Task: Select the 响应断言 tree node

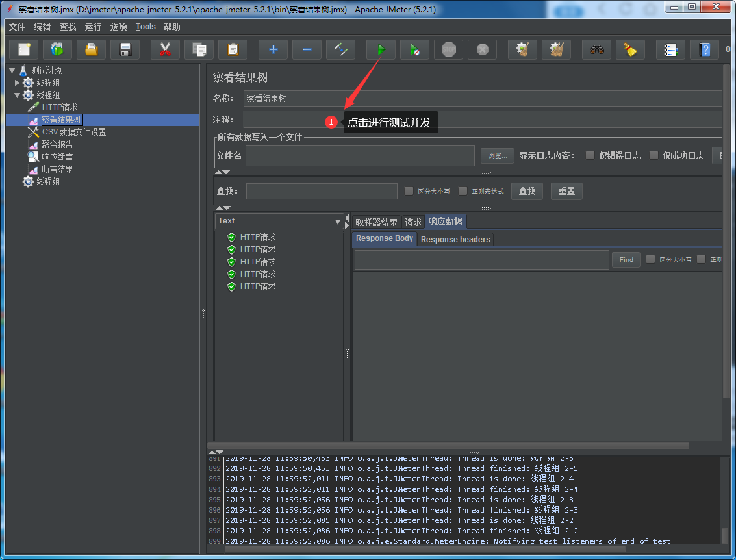Action: (57, 157)
